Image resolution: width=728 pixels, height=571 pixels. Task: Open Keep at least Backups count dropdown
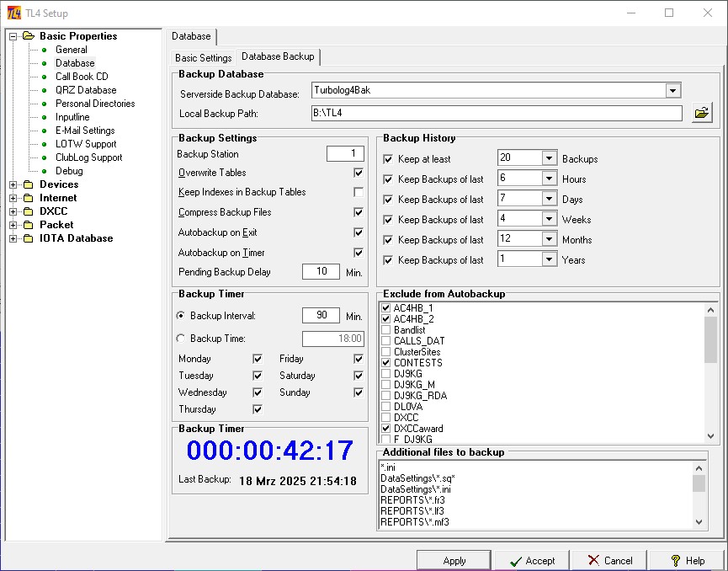click(x=550, y=158)
